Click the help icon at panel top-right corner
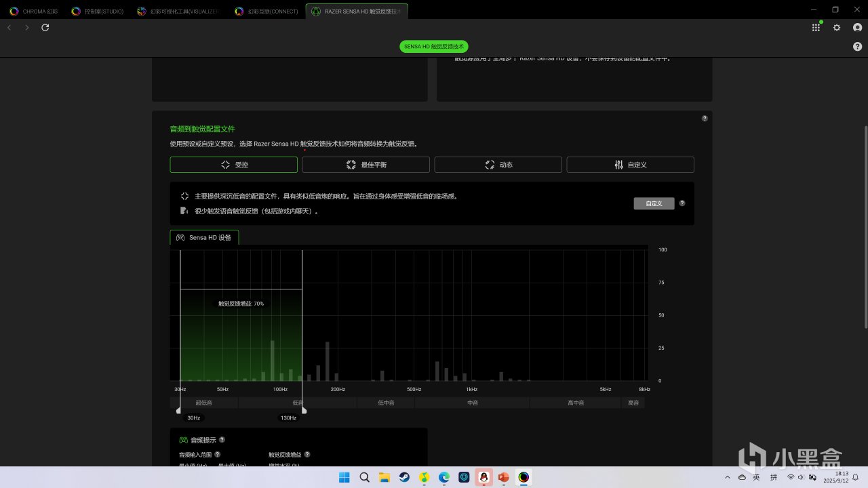The image size is (868, 488). click(x=705, y=119)
